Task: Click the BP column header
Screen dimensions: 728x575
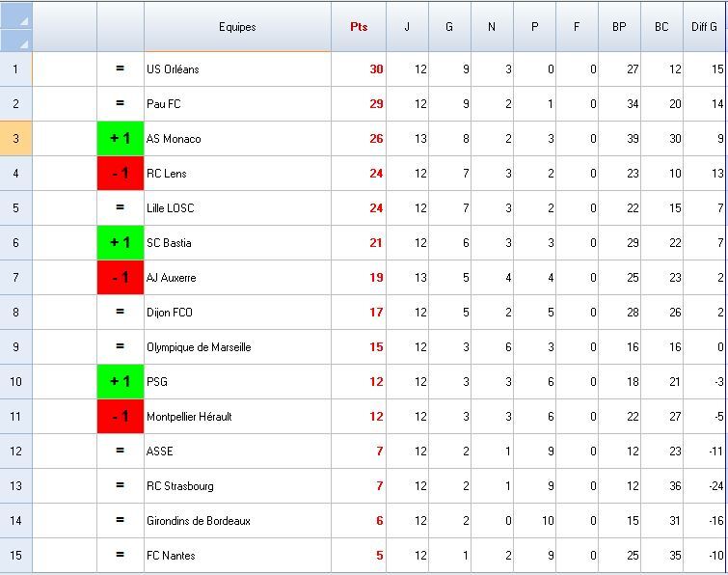Action: click(x=619, y=27)
